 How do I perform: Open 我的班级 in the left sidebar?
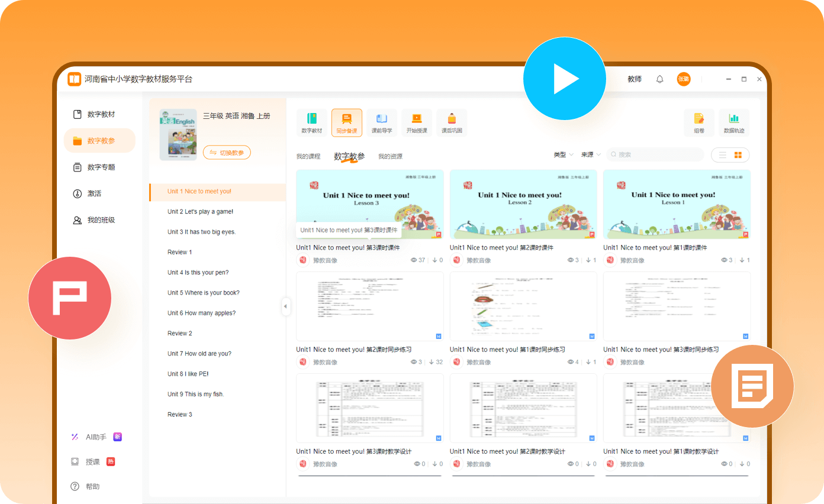click(x=99, y=220)
